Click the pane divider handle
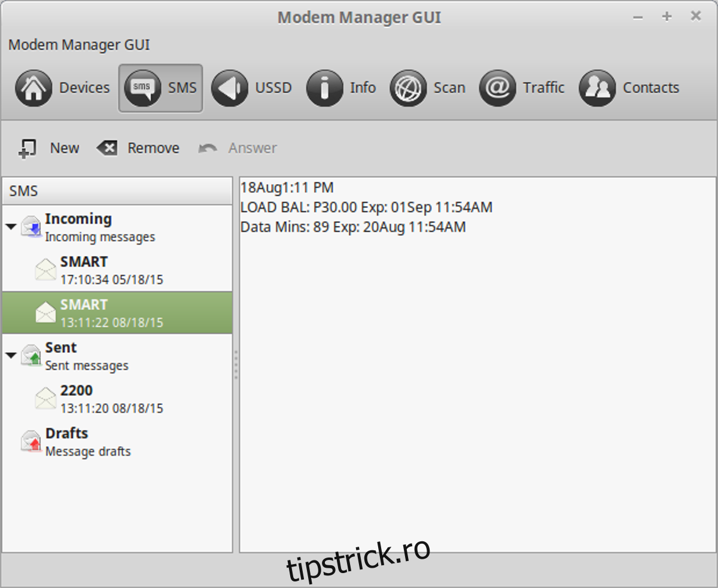Image resolution: width=718 pixels, height=588 pixels. tap(236, 365)
